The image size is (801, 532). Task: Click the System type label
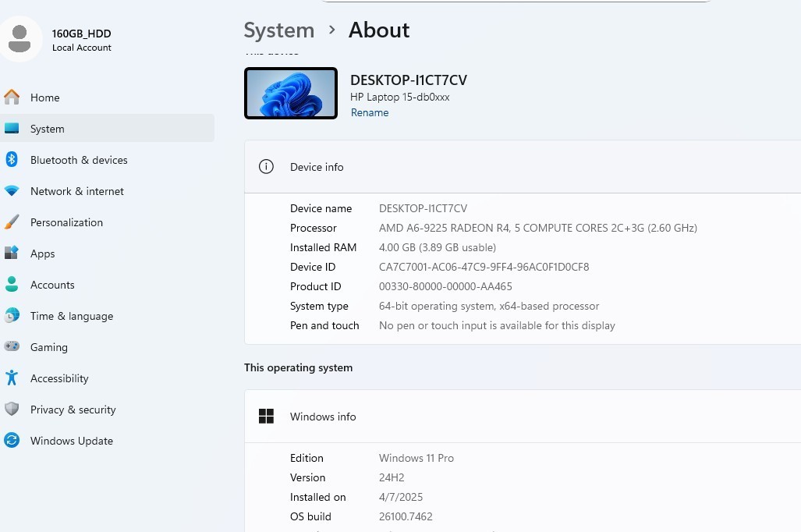pos(319,306)
